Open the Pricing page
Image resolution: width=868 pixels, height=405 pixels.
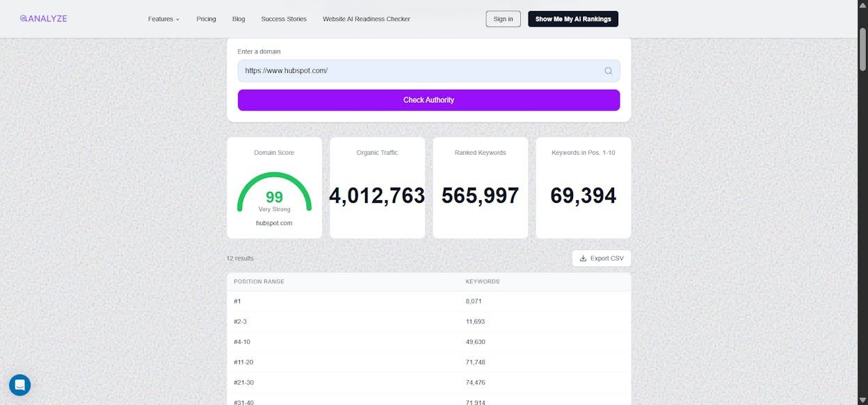[206, 19]
